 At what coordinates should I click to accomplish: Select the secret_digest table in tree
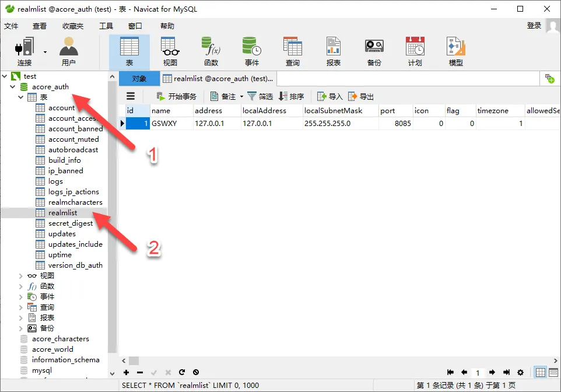pyautogui.click(x=70, y=223)
